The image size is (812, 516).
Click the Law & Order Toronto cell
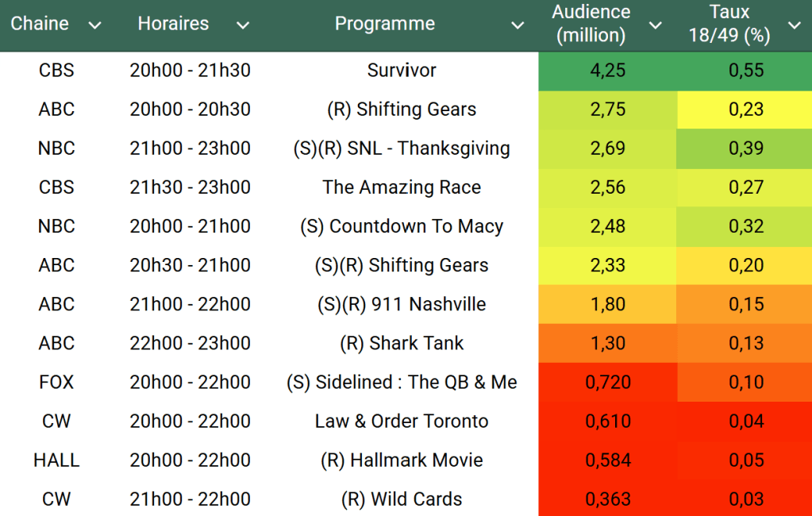(402, 422)
